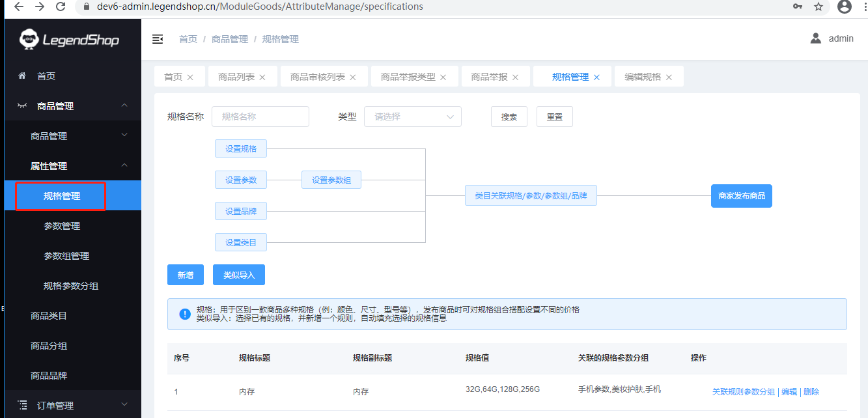Collapse the sidebar with the hamburger icon
The height and width of the screenshot is (418, 868).
pyautogui.click(x=158, y=39)
